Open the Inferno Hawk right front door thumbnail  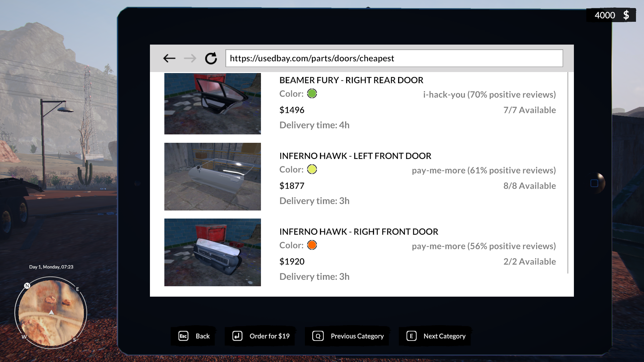[x=213, y=252]
